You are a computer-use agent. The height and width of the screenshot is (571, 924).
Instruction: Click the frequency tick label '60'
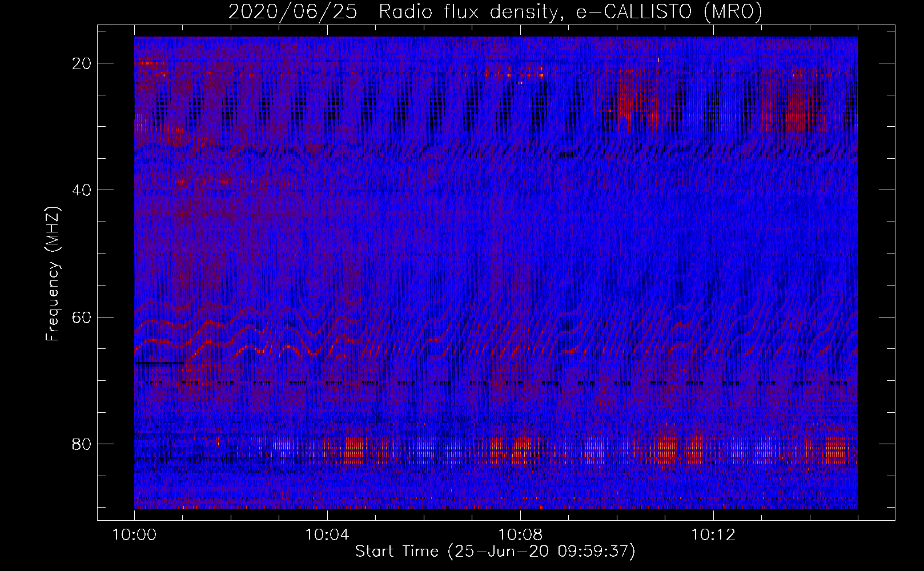82,317
